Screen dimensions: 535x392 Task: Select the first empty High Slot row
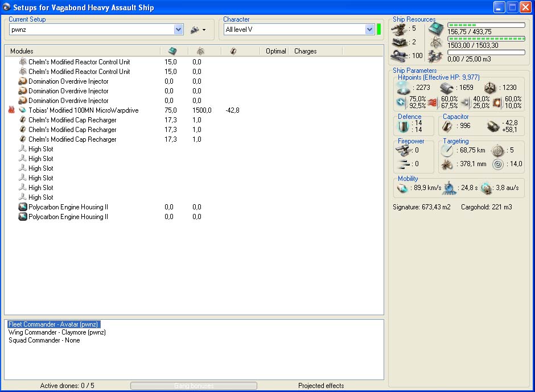(x=194, y=149)
